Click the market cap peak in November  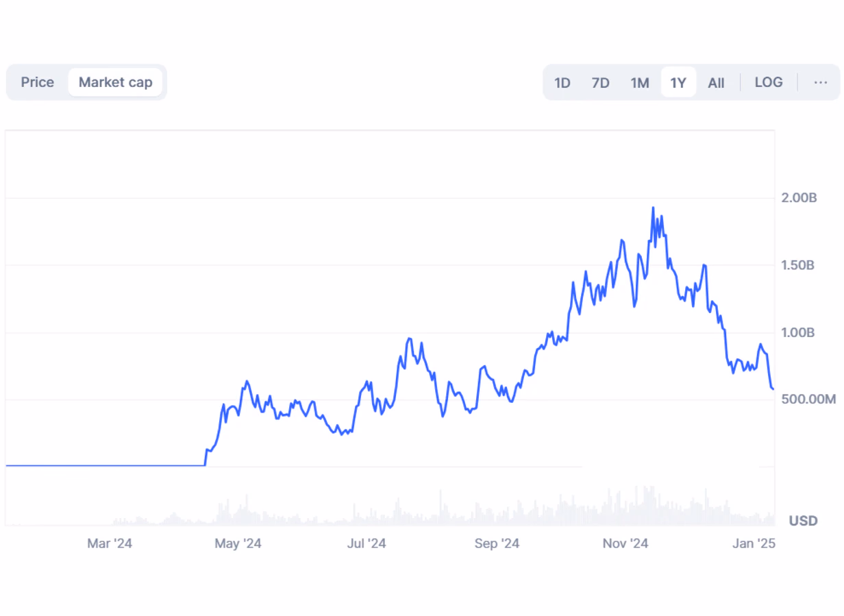[653, 208]
